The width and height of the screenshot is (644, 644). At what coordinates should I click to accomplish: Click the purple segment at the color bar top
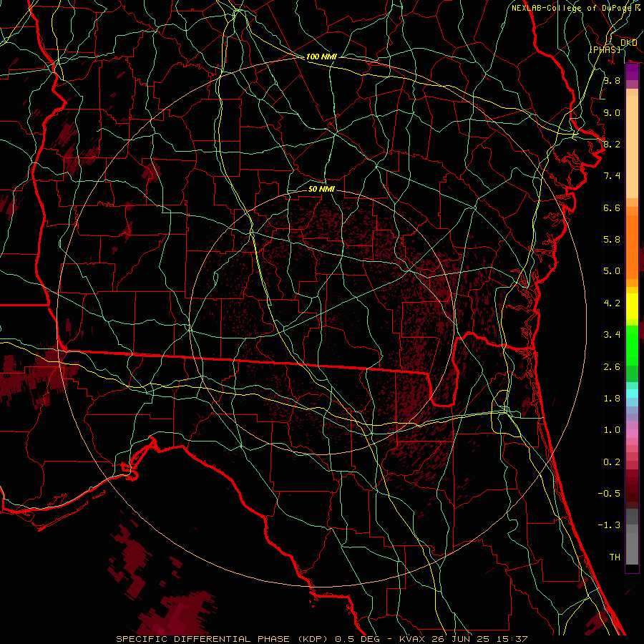click(x=632, y=72)
